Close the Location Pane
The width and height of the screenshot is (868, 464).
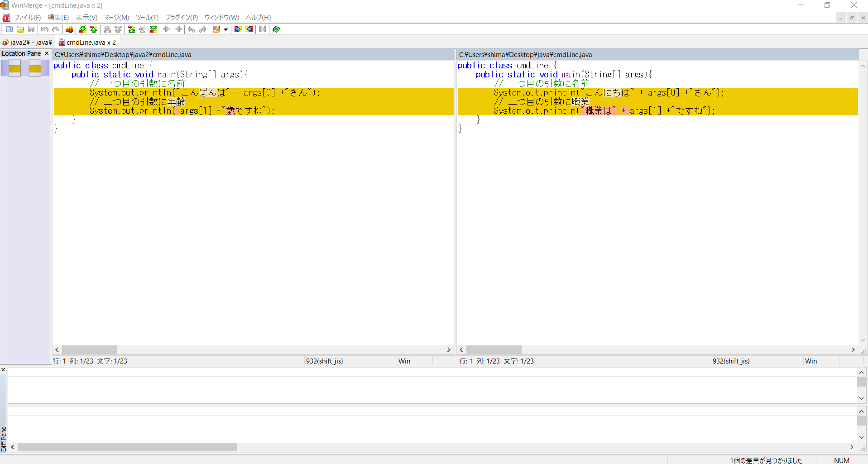(46, 53)
